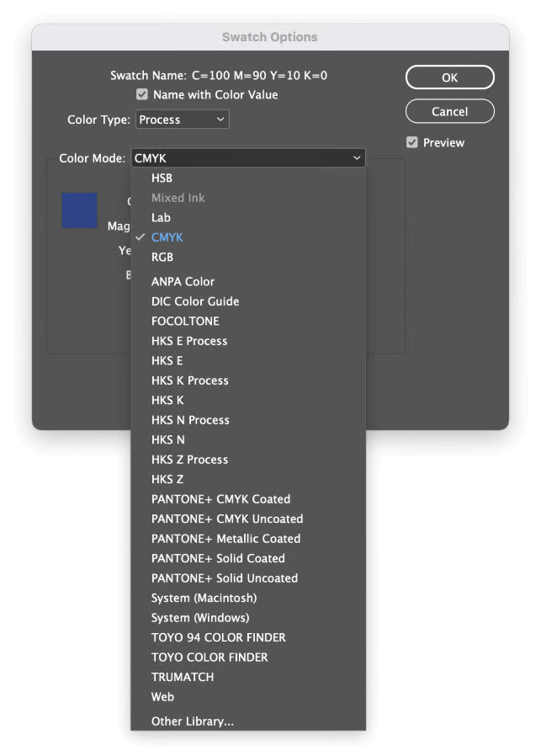Choose Lab color mode
The height and width of the screenshot is (756, 541).
coord(161,217)
